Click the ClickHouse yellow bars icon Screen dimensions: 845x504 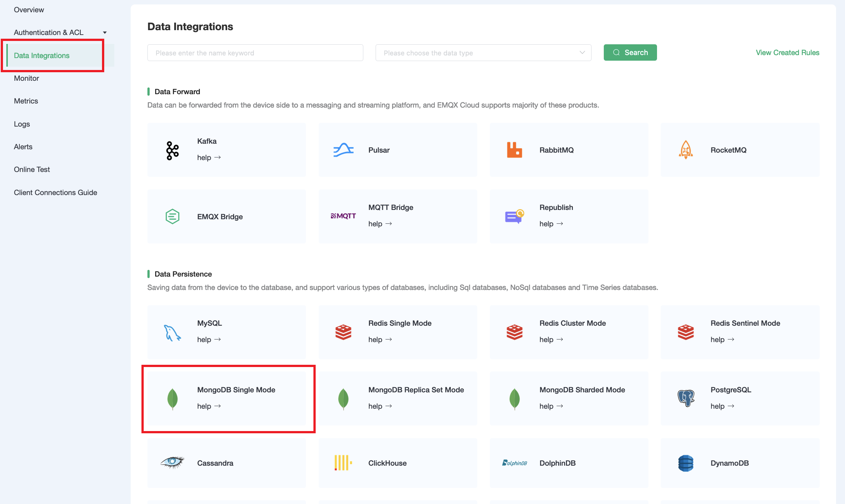pyautogui.click(x=343, y=463)
